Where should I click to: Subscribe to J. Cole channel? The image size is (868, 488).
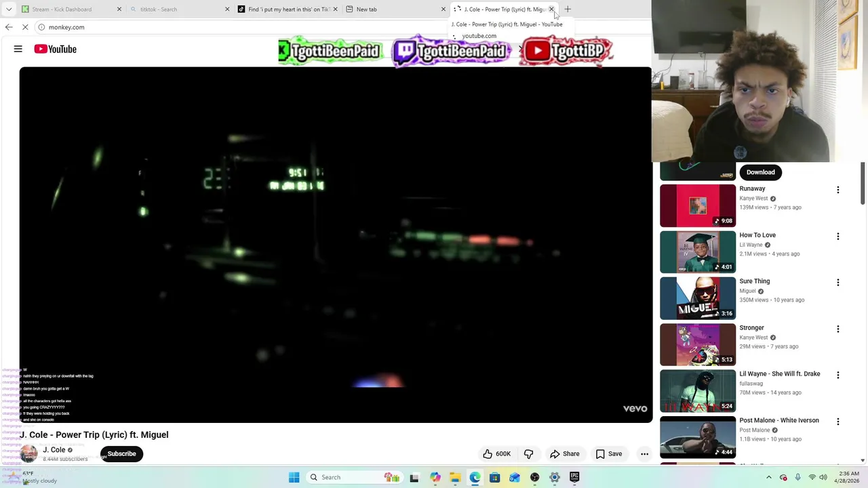tap(122, 454)
